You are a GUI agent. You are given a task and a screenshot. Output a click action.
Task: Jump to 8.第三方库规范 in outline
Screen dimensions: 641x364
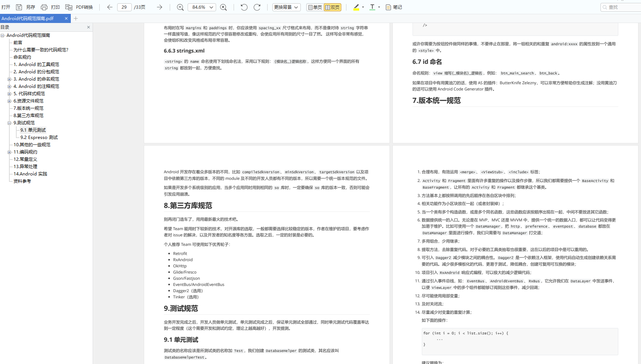coord(28,116)
